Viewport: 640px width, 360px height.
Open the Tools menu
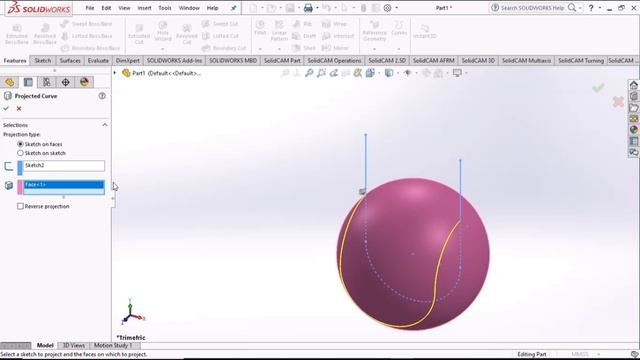click(x=165, y=8)
